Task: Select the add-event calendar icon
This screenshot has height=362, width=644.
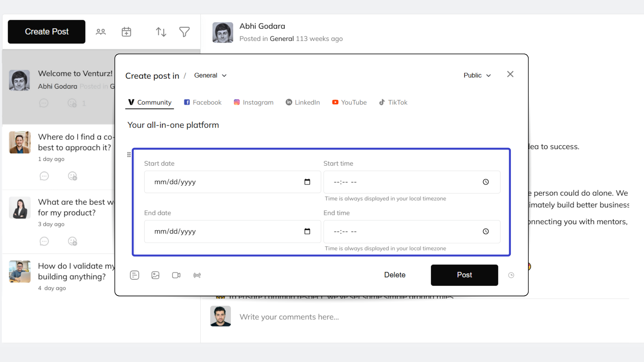Action: pos(126,32)
